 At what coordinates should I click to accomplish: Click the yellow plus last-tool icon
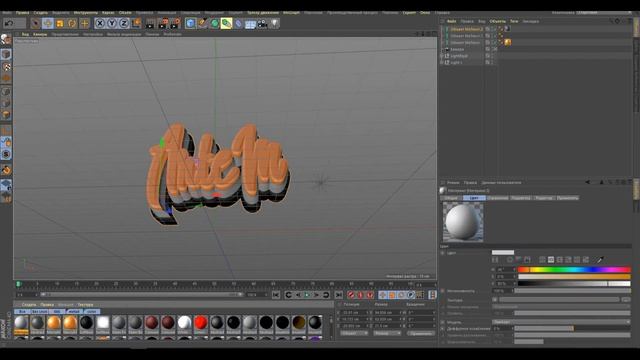(84, 23)
